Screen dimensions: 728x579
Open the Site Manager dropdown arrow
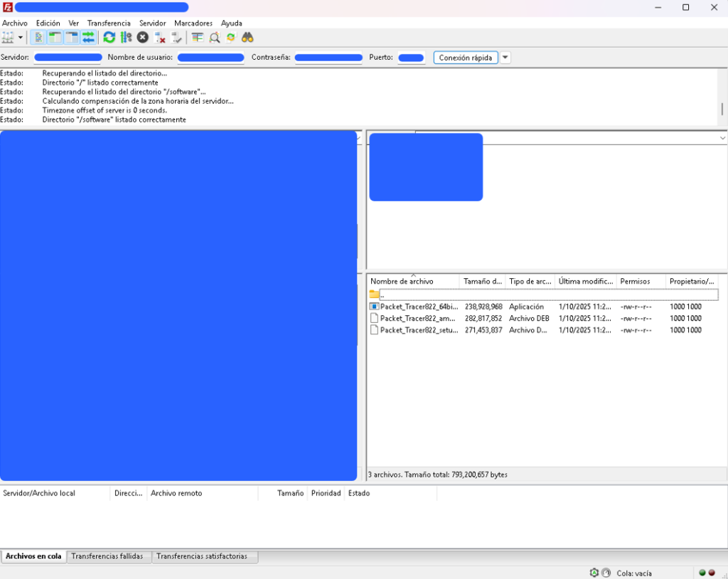coord(21,37)
